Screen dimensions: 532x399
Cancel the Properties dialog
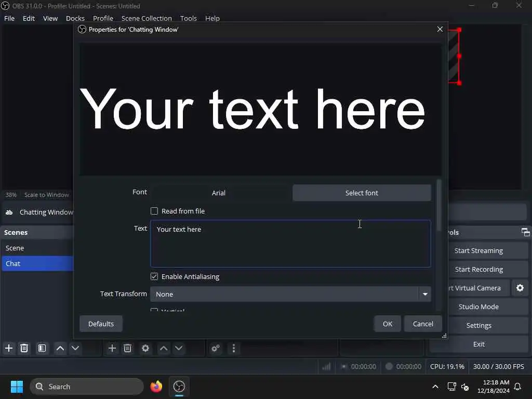(423, 324)
